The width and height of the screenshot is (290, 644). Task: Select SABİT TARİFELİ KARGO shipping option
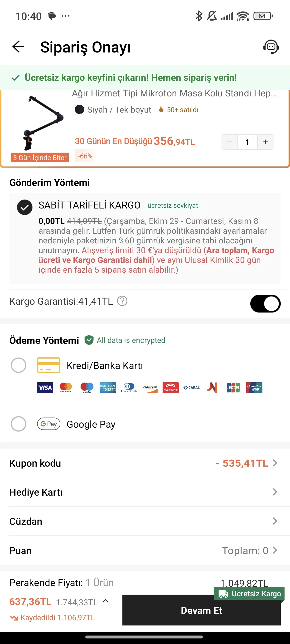(24, 207)
